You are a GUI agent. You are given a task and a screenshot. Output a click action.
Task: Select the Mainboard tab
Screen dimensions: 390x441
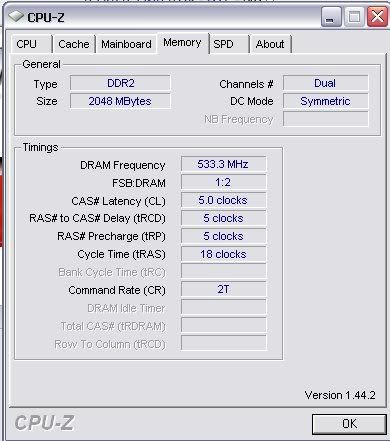126,44
